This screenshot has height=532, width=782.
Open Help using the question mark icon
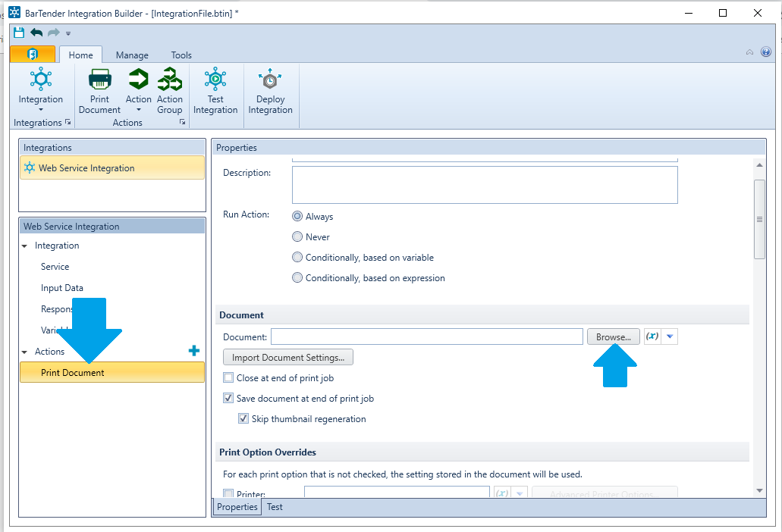pos(766,52)
